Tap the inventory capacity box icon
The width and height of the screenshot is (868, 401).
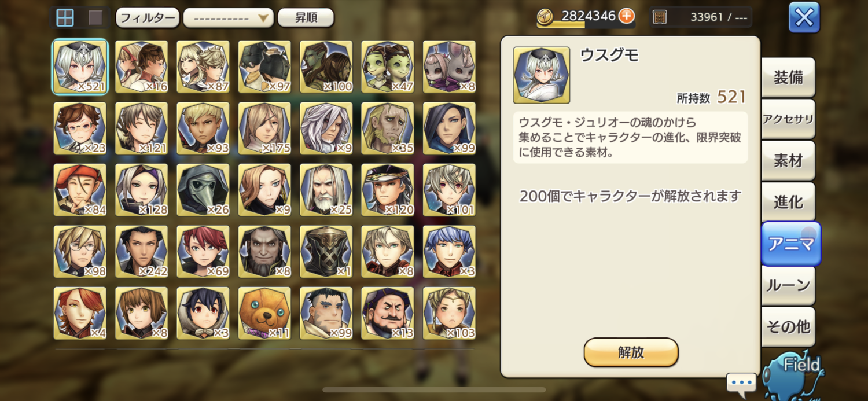[660, 17]
